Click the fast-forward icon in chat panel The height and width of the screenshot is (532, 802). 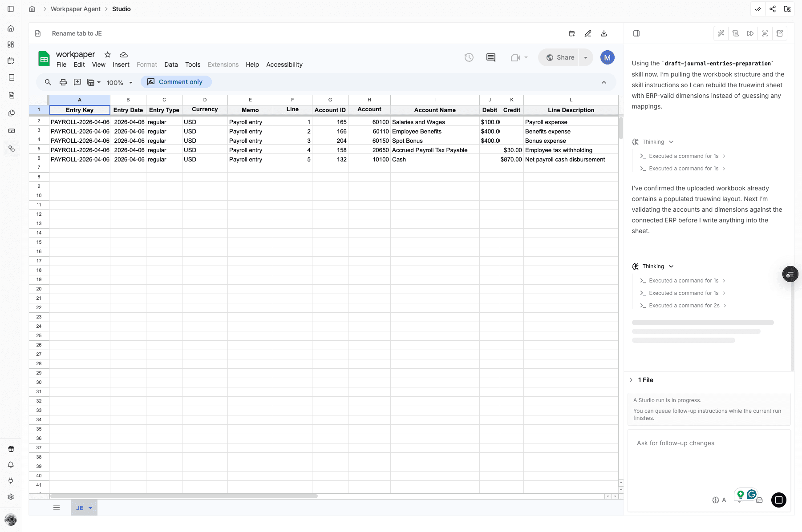tap(750, 33)
